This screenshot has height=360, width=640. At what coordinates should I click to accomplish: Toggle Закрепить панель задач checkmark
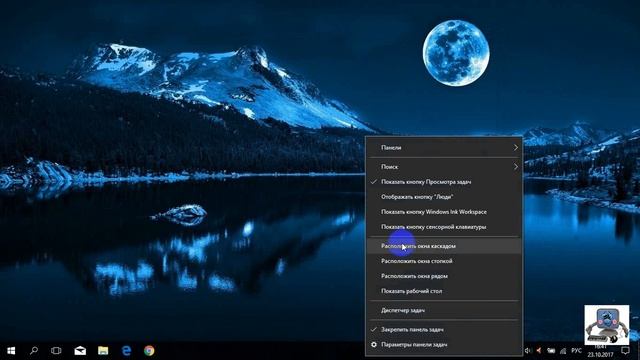444,329
